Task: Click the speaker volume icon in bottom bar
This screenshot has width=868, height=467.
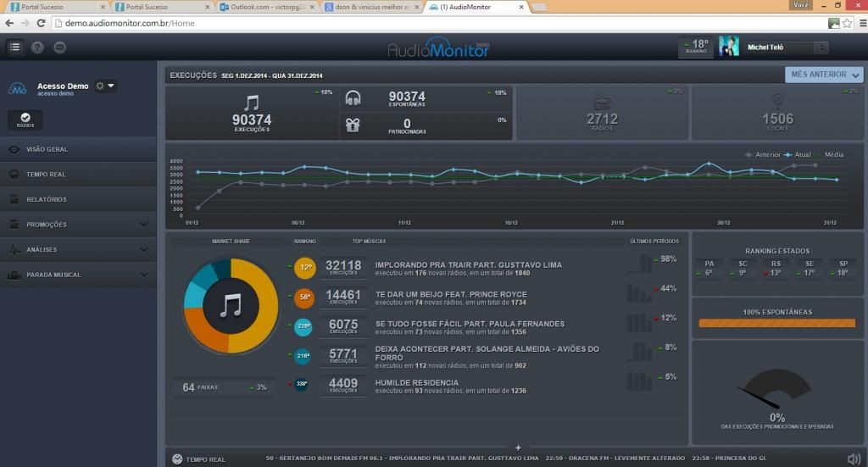Action: (853, 459)
